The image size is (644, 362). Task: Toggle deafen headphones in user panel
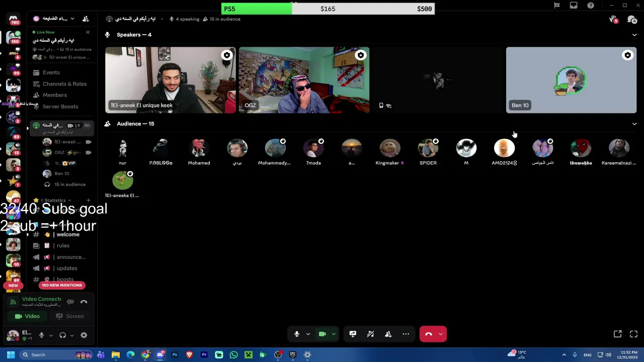tap(63, 335)
